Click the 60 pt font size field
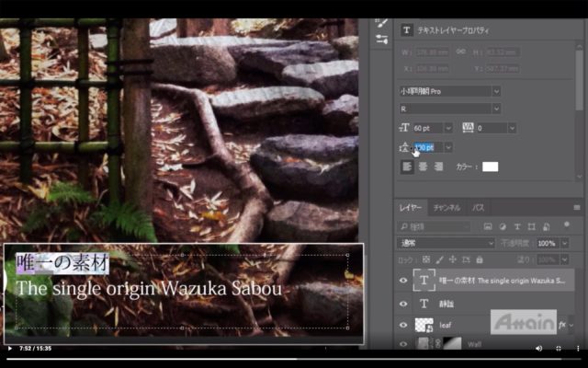The height and width of the screenshot is (368, 588). (x=428, y=128)
